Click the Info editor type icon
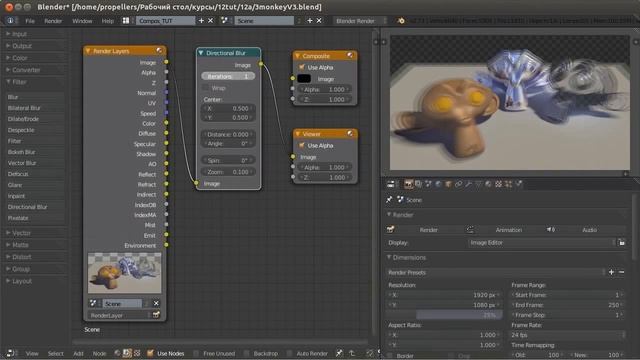The height and width of the screenshot is (360, 640). tap(10, 20)
